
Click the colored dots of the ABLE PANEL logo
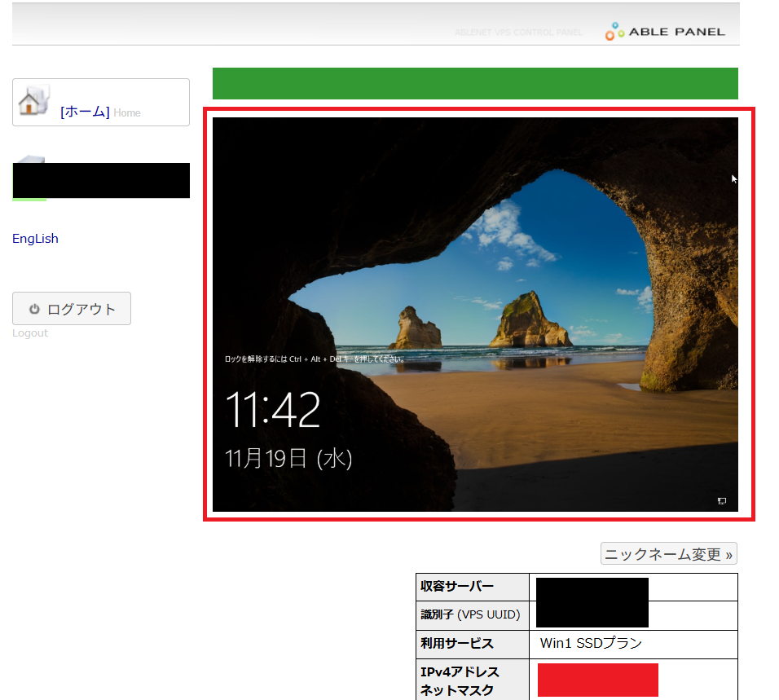[613, 31]
